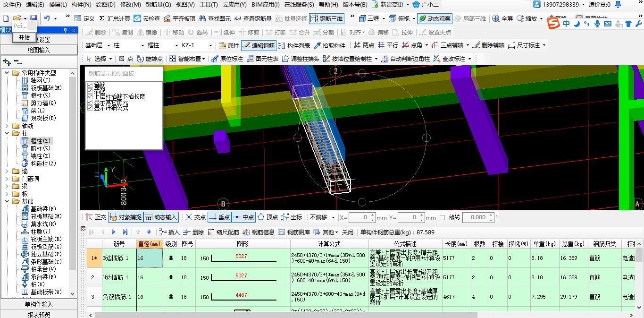Toggle 对象捕捉 object snap

(x=125, y=217)
